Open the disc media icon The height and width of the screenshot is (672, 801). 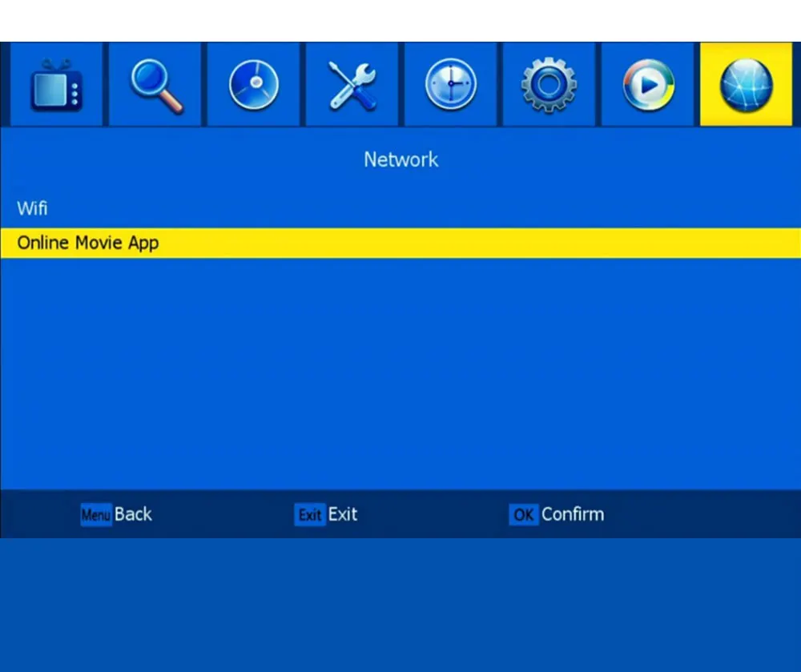[x=253, y=84]
